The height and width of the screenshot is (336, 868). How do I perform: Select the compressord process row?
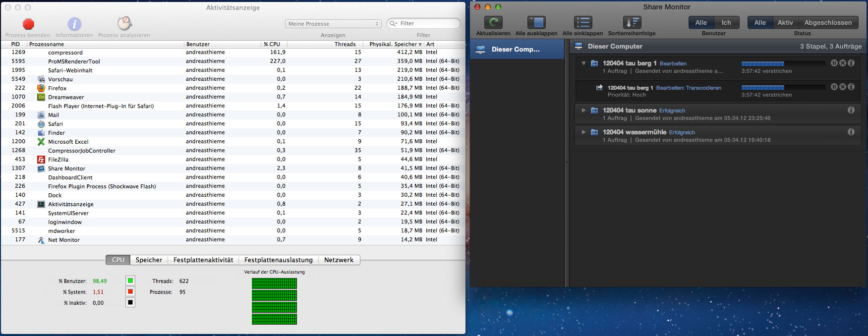[x=233, y=52]
